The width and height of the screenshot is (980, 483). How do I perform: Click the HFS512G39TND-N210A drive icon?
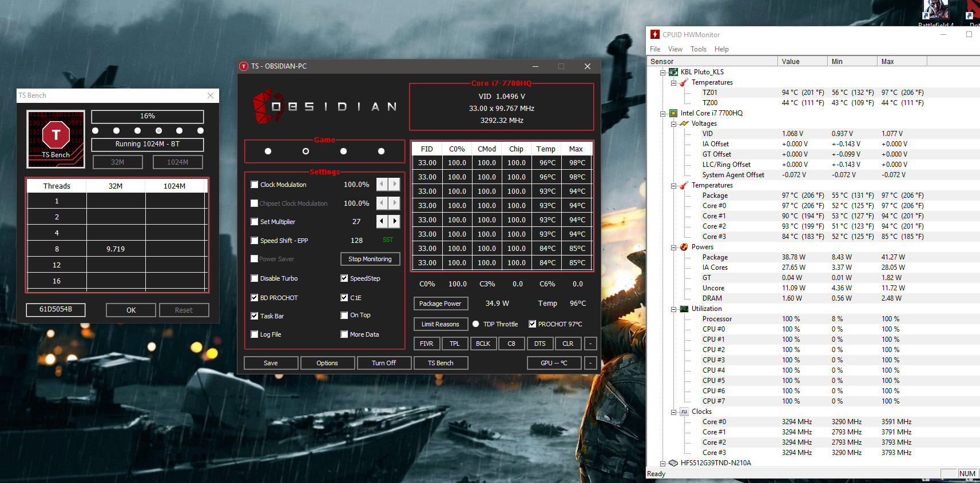pyautogui.click(x=673, y=463)
